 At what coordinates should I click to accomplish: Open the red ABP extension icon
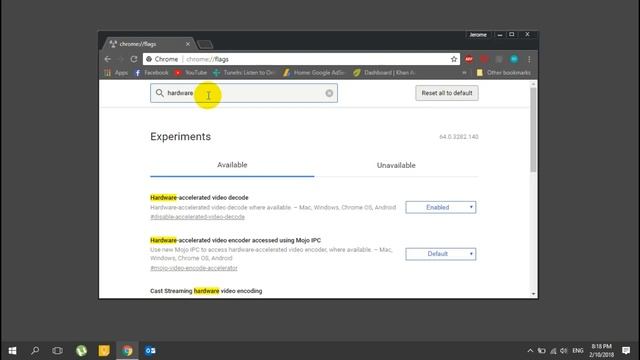[x=469, y=59]
